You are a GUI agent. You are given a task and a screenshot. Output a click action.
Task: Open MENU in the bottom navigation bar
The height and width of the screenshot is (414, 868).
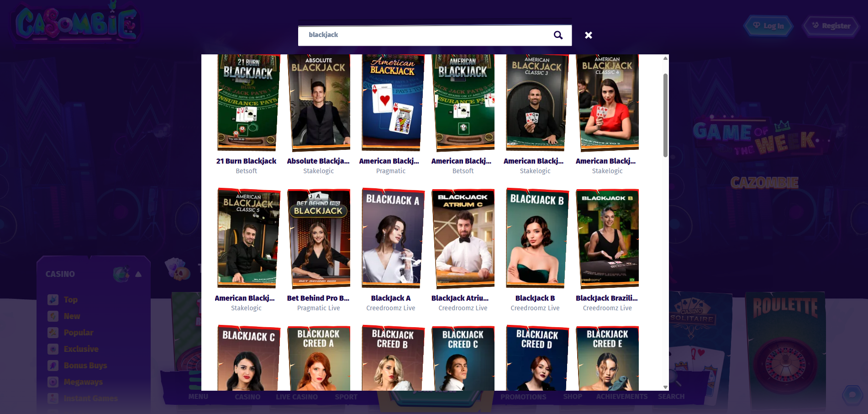(x=198, y=397)
